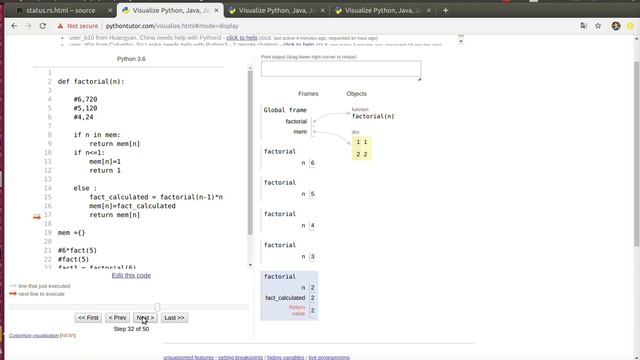
Task: Click the 'Global frame' label
Action: [285, 110]
